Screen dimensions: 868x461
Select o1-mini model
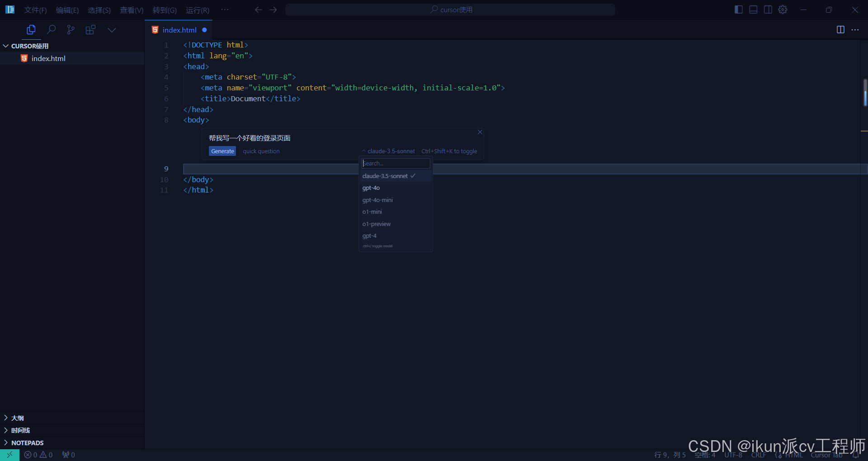[x=396, y=212]
